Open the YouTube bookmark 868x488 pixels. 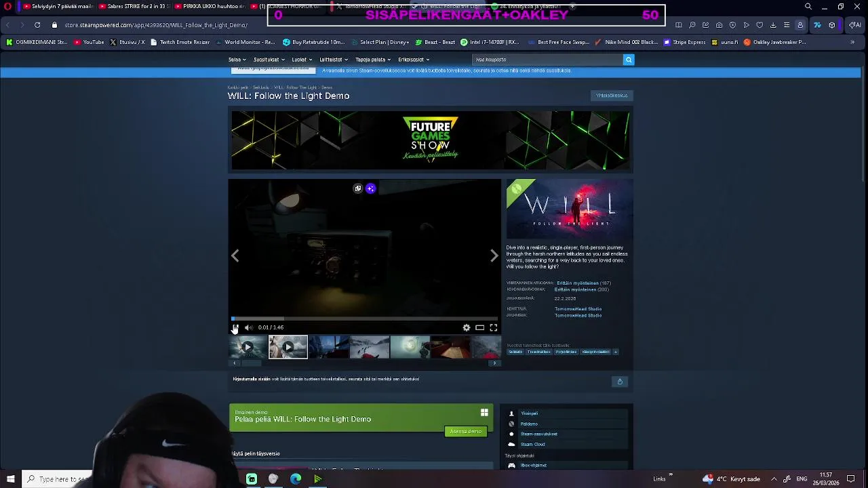coord(90,42)
